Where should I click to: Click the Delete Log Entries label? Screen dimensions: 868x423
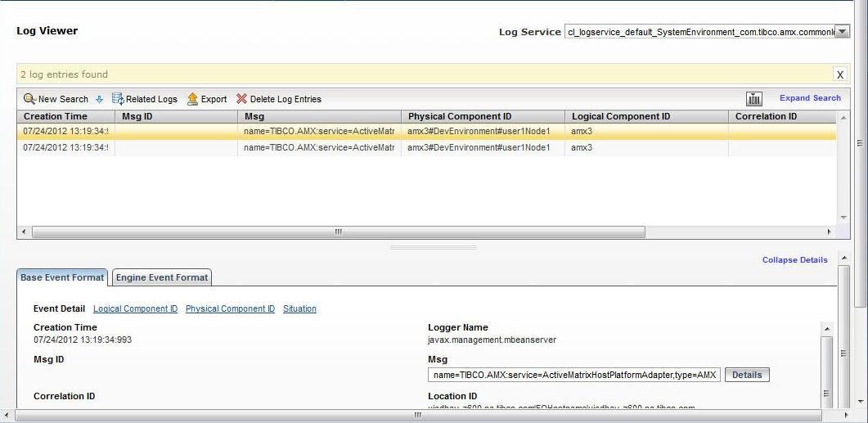(x=286, y=99)
